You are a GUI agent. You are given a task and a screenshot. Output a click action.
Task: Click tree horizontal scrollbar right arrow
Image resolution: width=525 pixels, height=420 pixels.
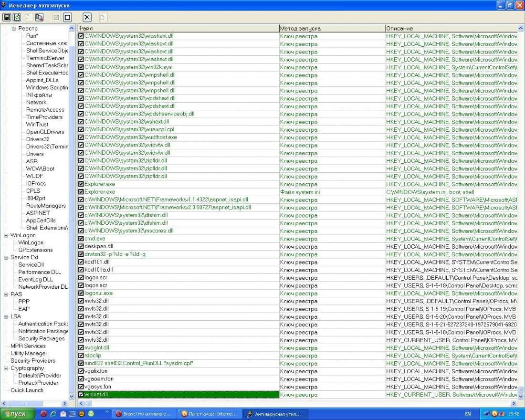point(64,404)
